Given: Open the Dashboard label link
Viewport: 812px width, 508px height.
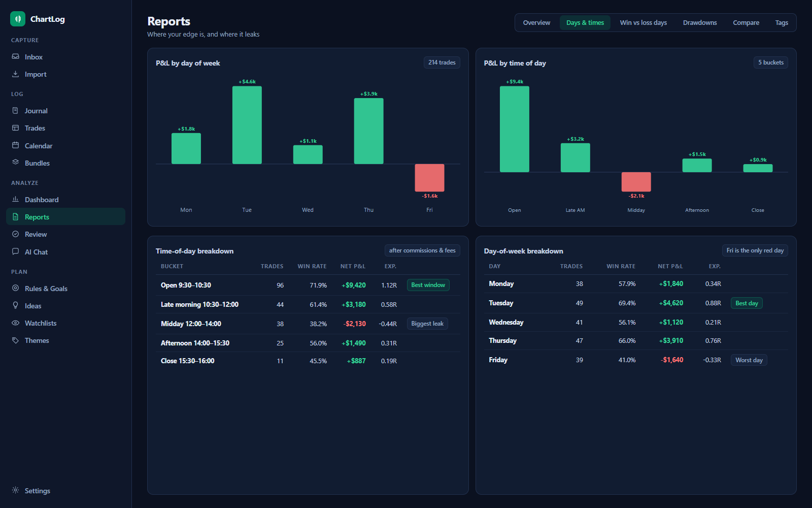Looking at the screenshot, I should pyautogui.click(x=42, y=200).
